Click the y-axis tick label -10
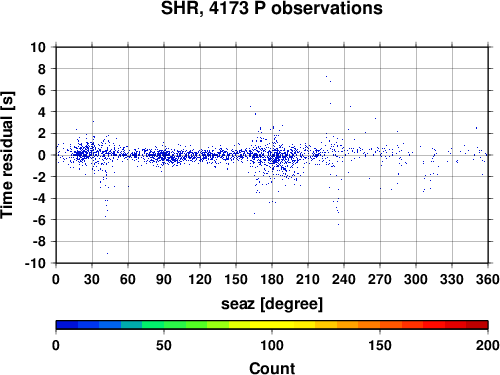Image resolution: width=500 pixels, height=375 pixels. pos(36,263)
